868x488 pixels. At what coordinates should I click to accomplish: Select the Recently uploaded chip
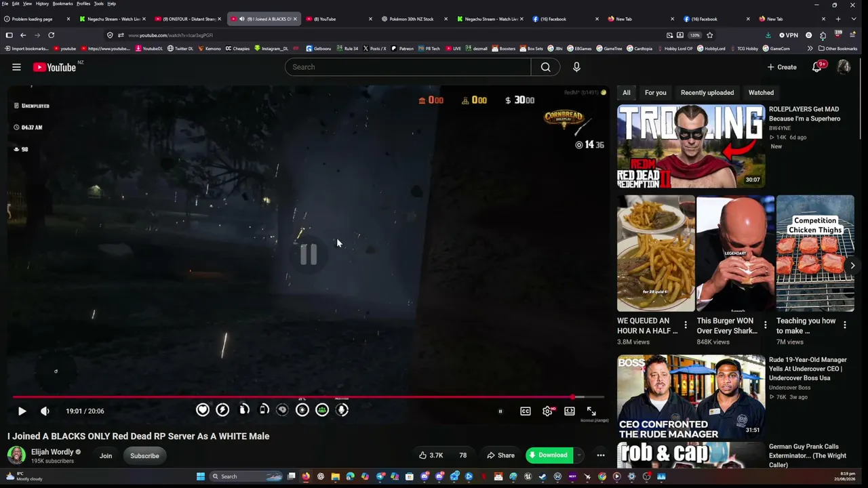point(707,93)
